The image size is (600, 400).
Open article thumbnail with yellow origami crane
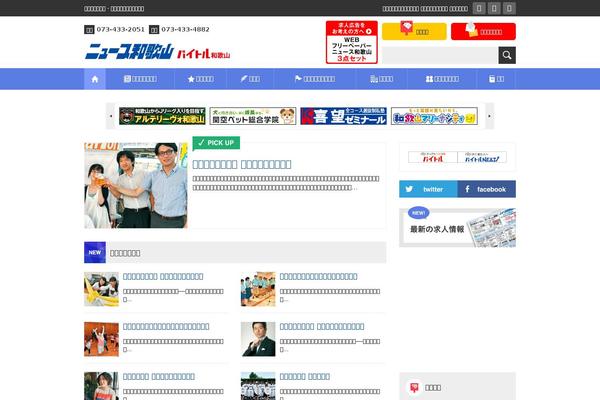click(x=101, y=289)
